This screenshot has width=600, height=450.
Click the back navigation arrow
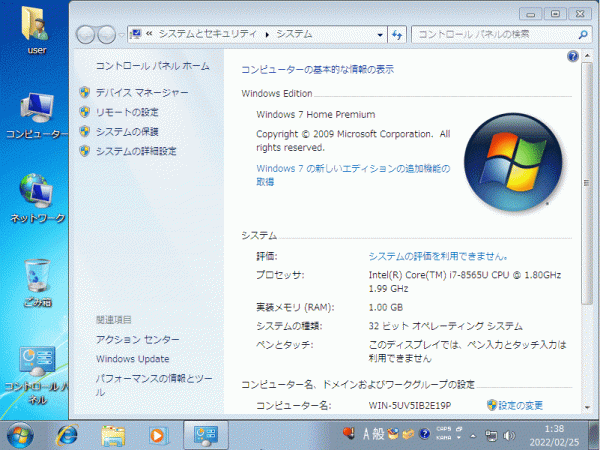[x=85, y=35]
